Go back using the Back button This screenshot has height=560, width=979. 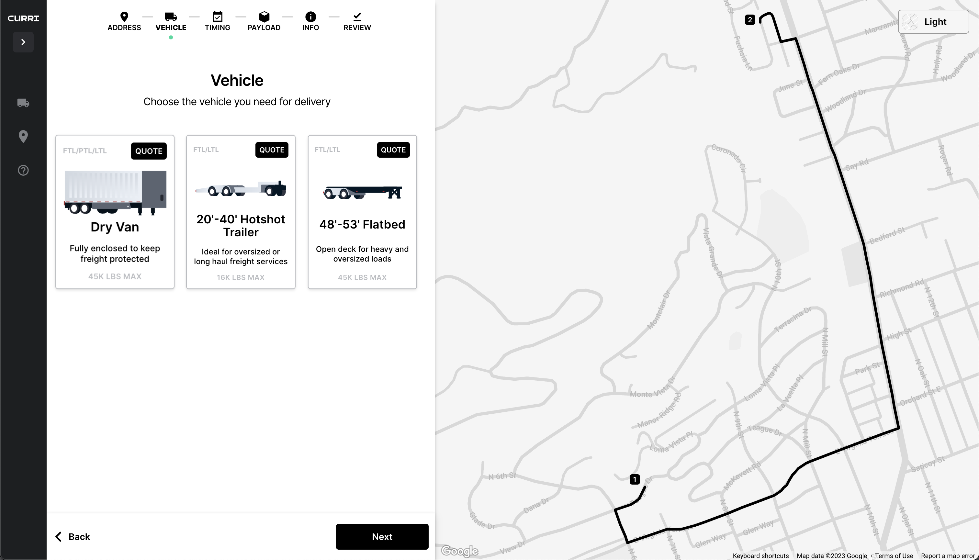(72, 536)
